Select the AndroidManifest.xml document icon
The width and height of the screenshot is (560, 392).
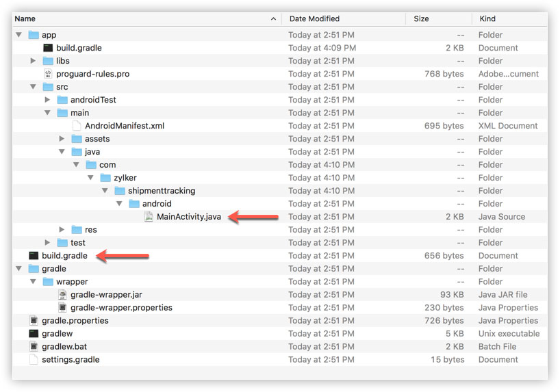click(77, 126)
